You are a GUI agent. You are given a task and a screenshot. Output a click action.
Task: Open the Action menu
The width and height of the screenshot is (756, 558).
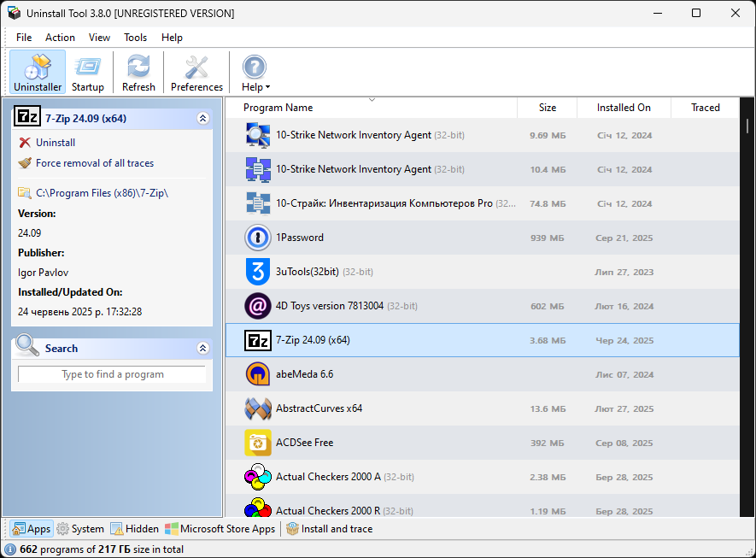[60, 38]
